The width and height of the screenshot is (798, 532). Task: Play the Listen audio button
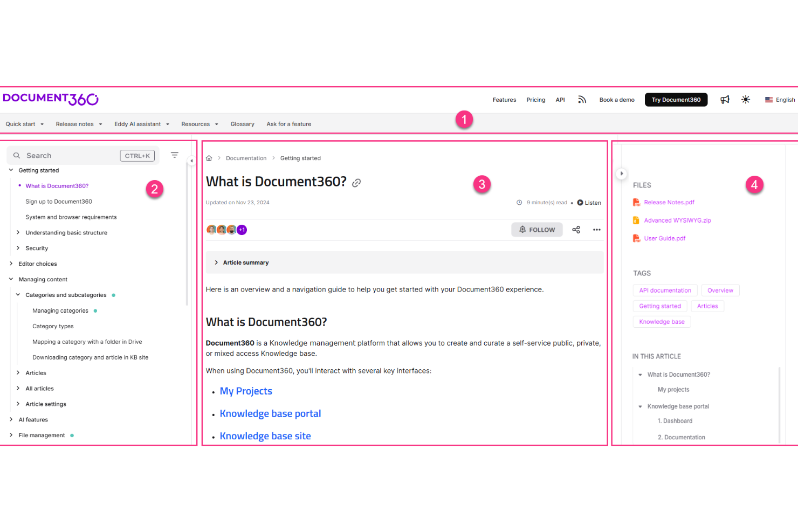(589, 203)
